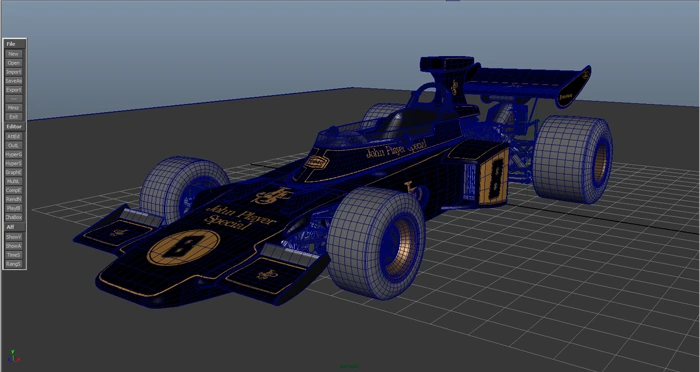Toggle the ChaBox channel box

coord(13,217)
